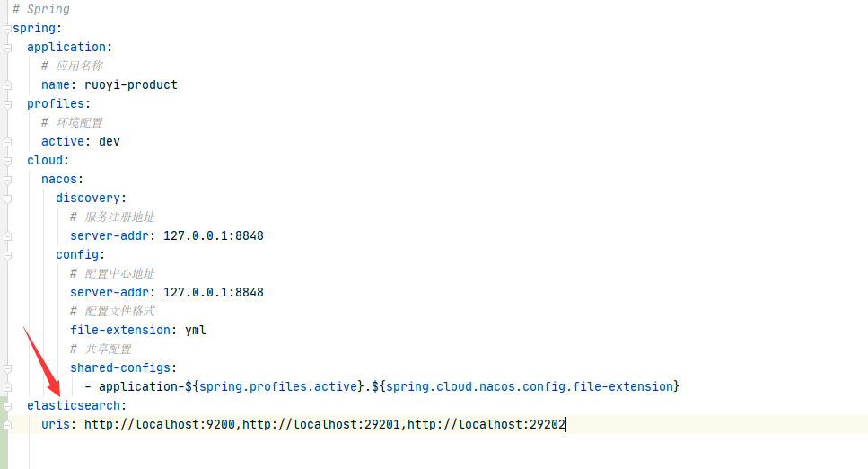
Task: Fold the elasticsearch block in gutter
Action: (x=7, y=406)
